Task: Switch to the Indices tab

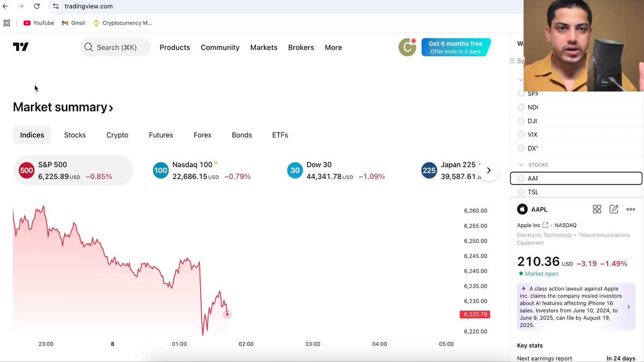Action: pos(32,135)
